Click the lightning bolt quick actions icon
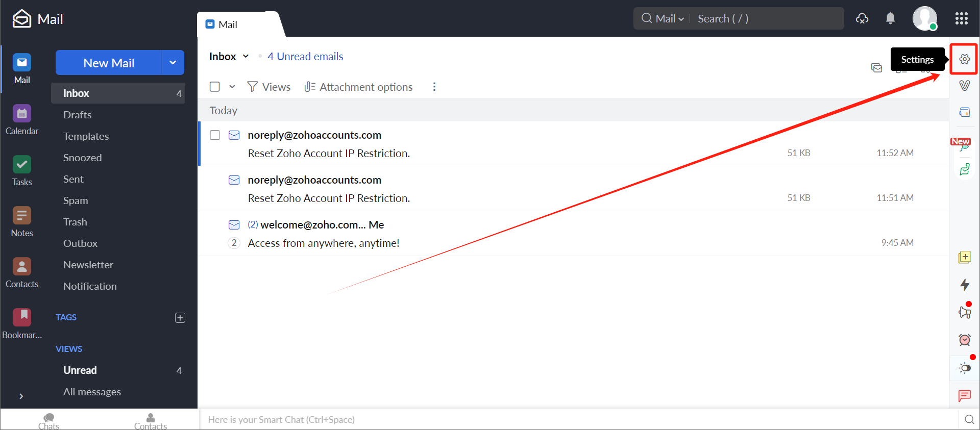980x430 pixels. point(965,285)
